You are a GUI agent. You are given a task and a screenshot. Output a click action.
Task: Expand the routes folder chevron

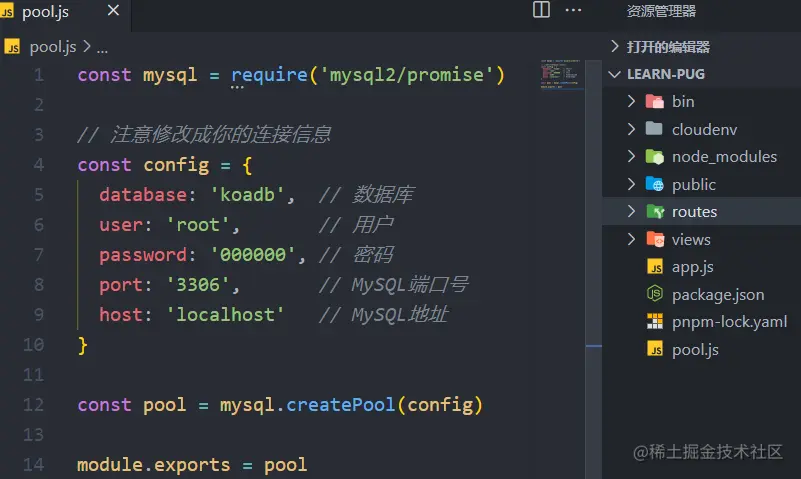pyautogui.click(x=631, y=211)
